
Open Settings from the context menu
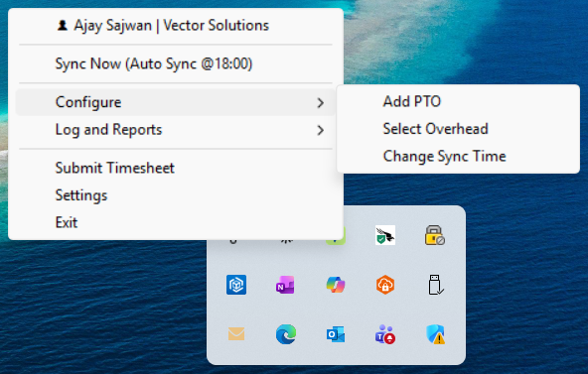point(81,195)
